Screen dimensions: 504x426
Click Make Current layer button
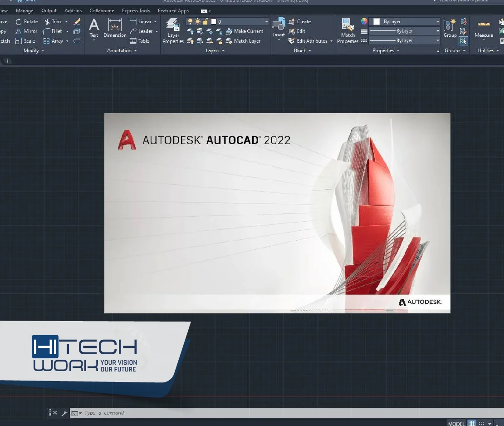pyautogui.click(x=244, y=31)
